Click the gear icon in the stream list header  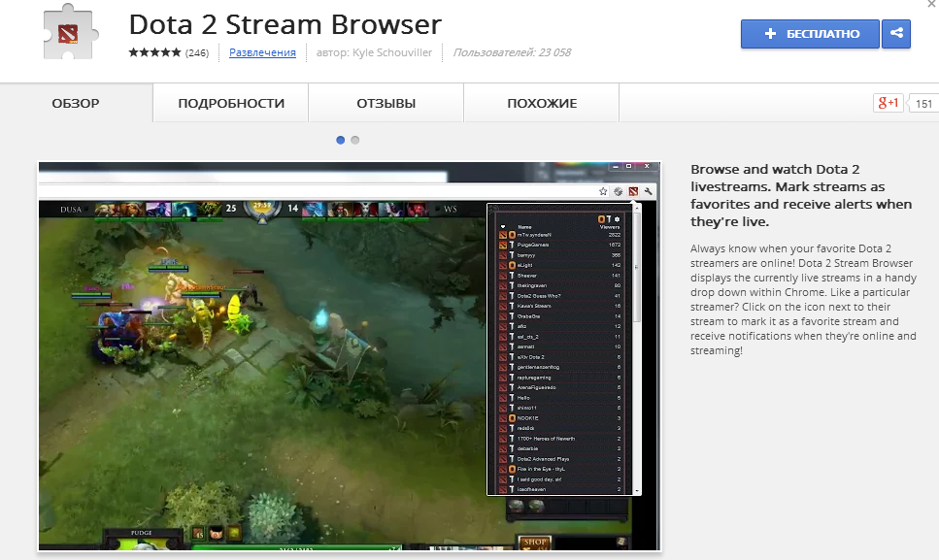[x=616, y=219]
